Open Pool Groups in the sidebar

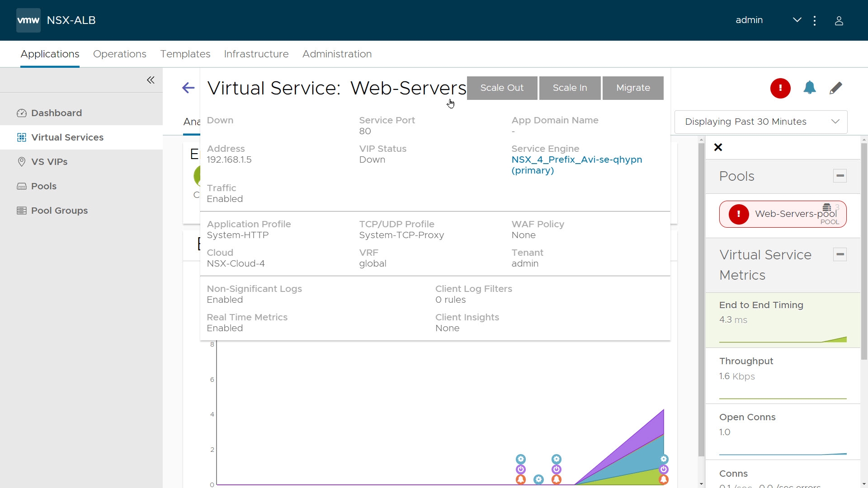pos(59,211)
